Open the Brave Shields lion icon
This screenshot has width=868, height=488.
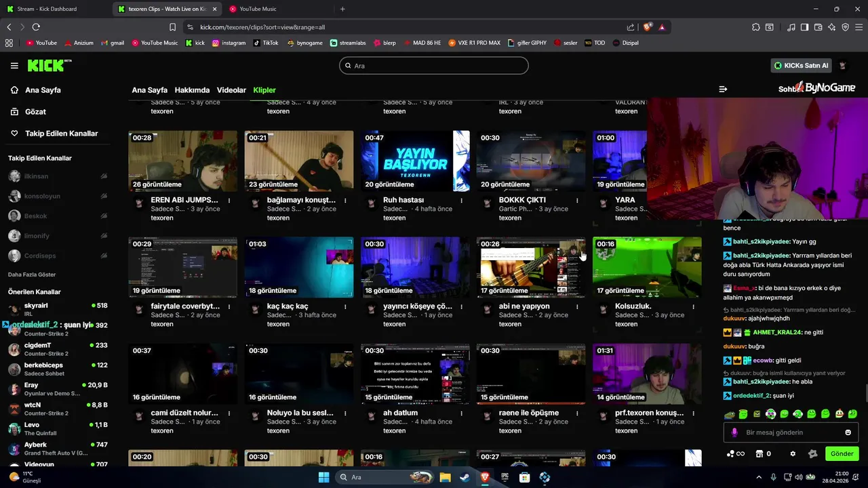(x=648, y=27)
